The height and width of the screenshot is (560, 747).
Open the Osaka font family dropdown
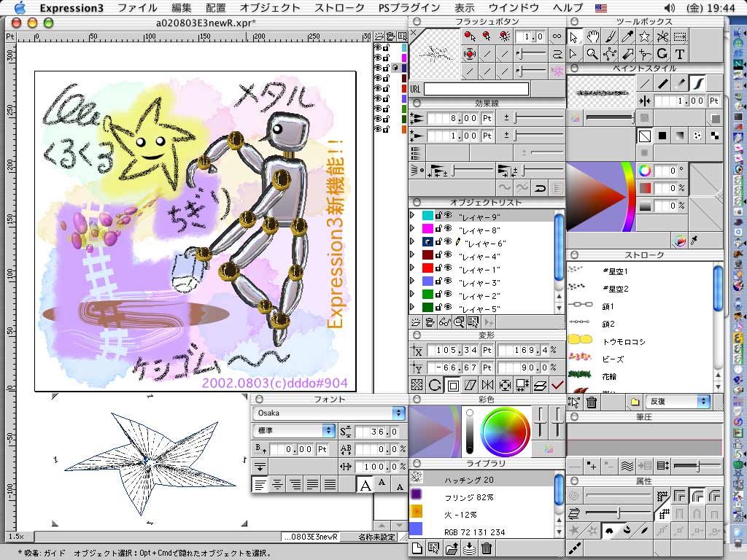329,413
